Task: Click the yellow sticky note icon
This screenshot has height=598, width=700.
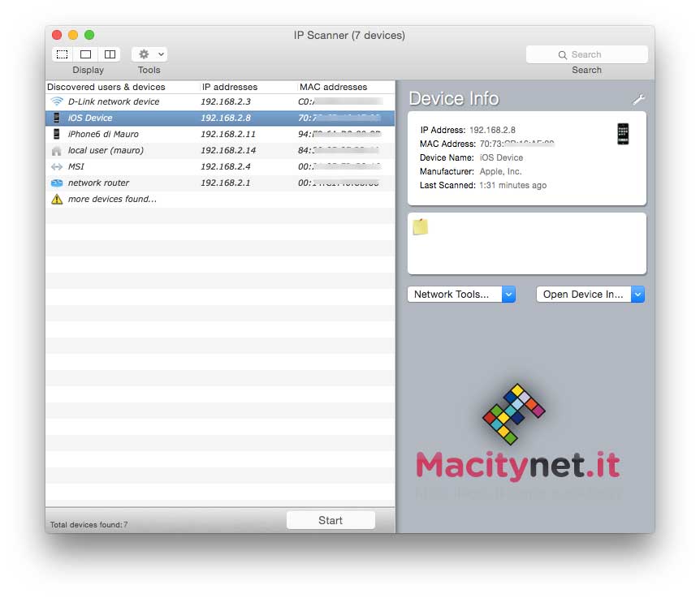Action: [x=420, y=226]
